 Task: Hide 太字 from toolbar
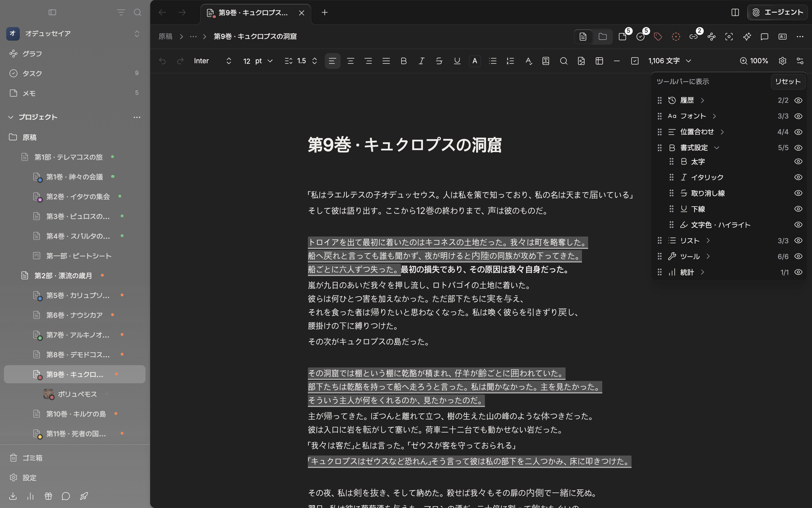coord(798,162)
